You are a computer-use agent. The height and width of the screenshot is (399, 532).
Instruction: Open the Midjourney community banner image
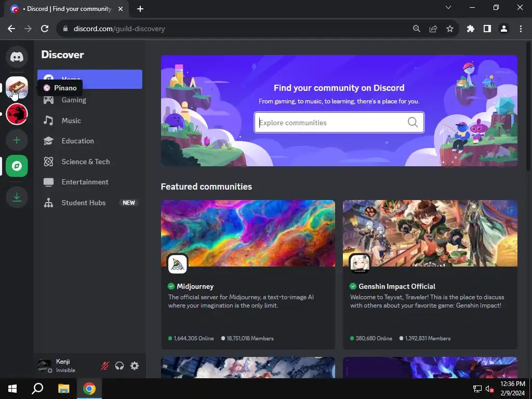(248, 233)
